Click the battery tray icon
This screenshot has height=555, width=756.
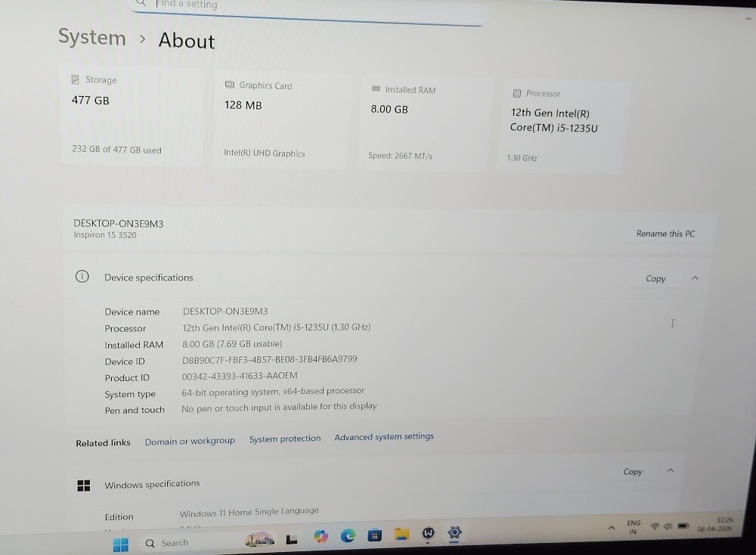(x=683, y=526)
